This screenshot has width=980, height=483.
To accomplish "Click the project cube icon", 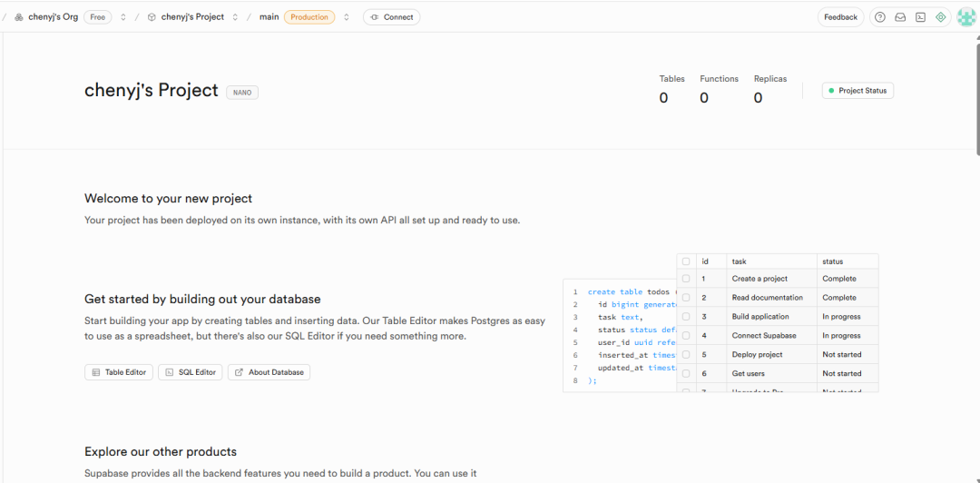I will click(x=152, y=17).
